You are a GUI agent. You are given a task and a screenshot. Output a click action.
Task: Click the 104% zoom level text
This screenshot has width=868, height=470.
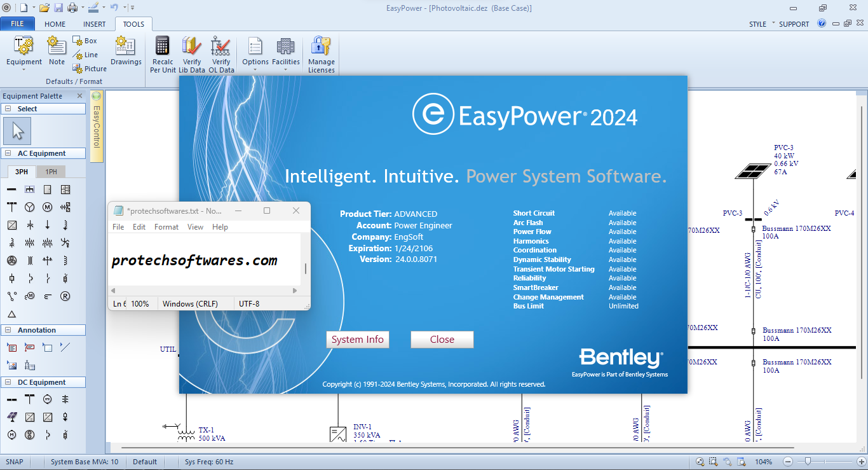[x=764, y=462]
